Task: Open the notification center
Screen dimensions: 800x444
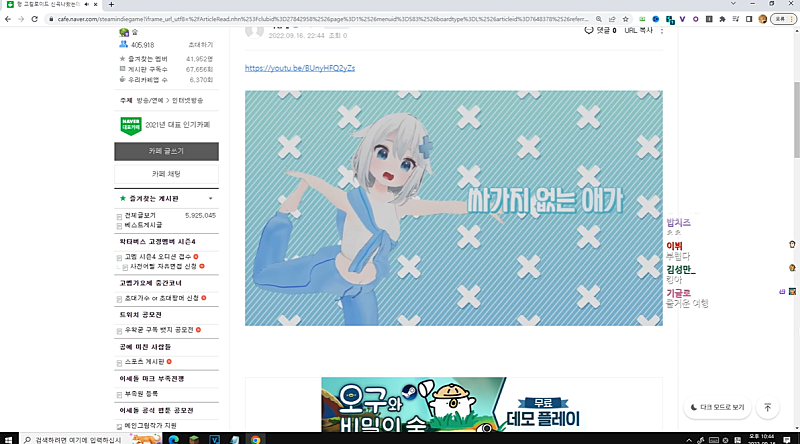Action: coord(787,439)
